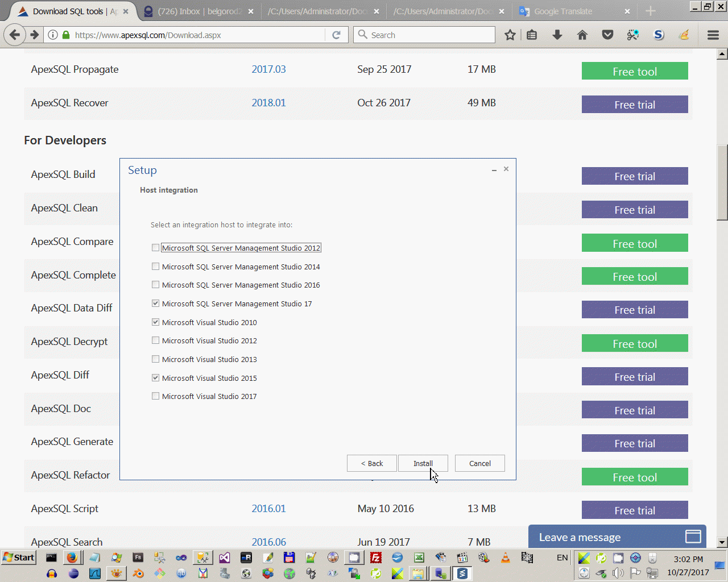Click the blue S extension icon
The width and height of the screenshot is (728, 582).
pos(659,35)
